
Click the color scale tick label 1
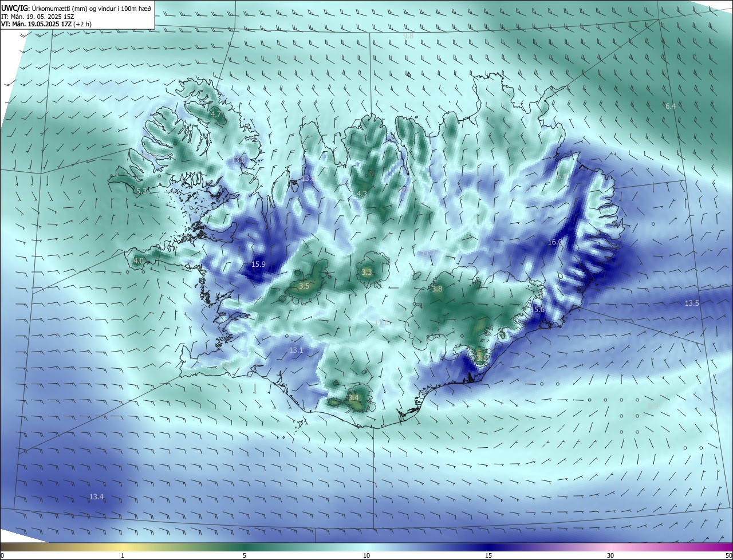[x=123, y=556]
